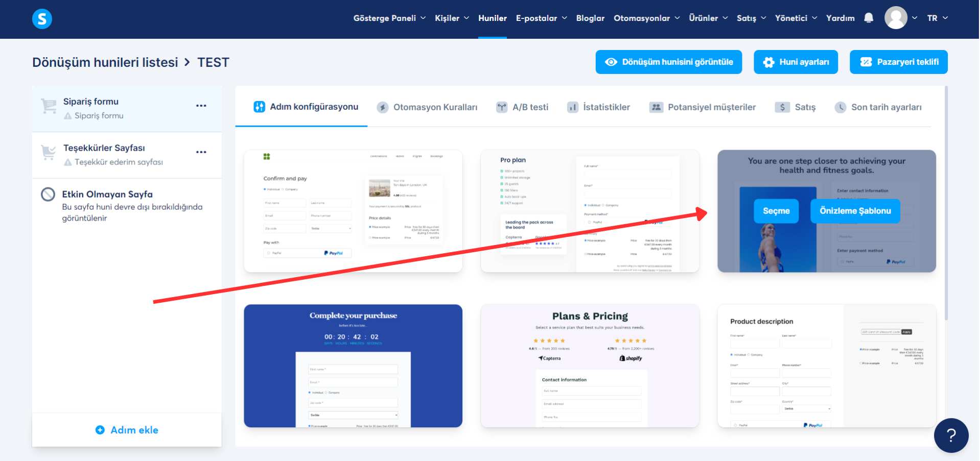
Task: Click the A/B testi split icon
Action: 502,107
